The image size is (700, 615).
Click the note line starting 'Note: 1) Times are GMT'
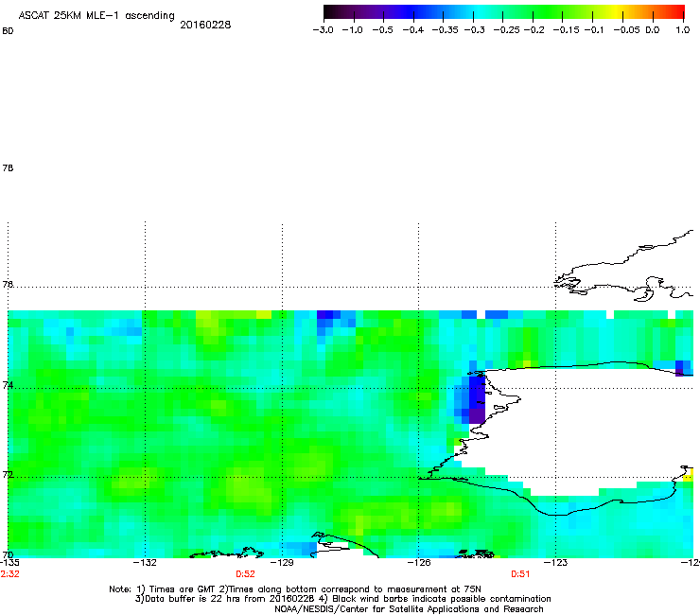[295, 589]
